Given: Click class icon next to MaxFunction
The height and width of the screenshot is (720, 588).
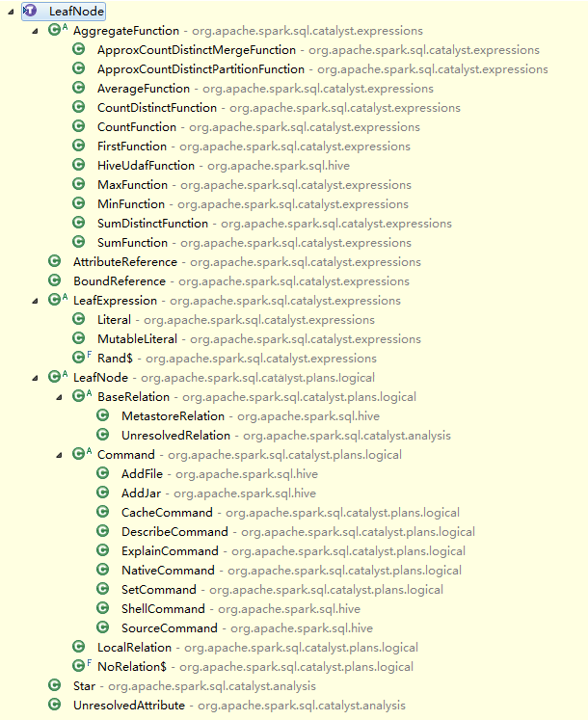Looking at the screenshot, I should (78, 184).
